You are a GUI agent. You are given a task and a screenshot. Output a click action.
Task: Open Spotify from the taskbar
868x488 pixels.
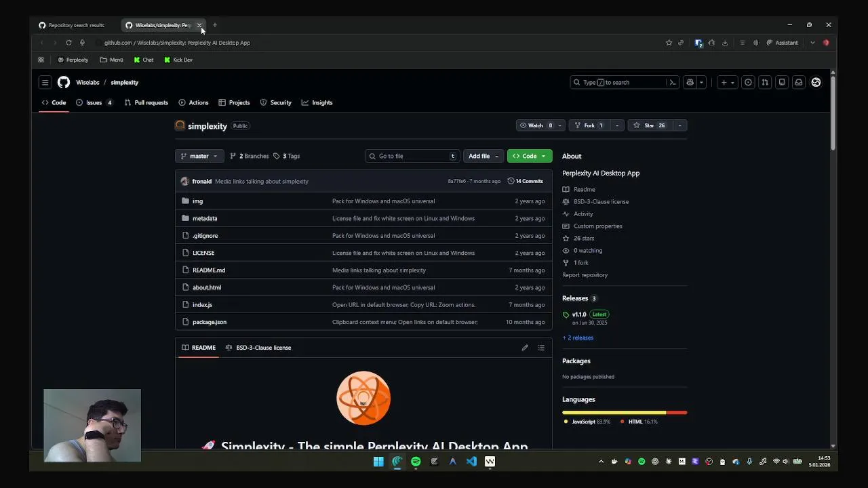(x=416, y=462)
